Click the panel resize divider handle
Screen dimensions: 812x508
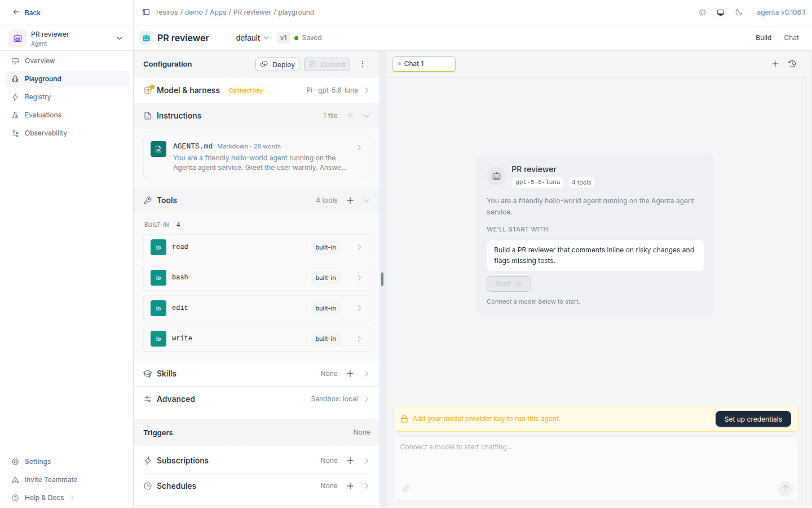382,279
